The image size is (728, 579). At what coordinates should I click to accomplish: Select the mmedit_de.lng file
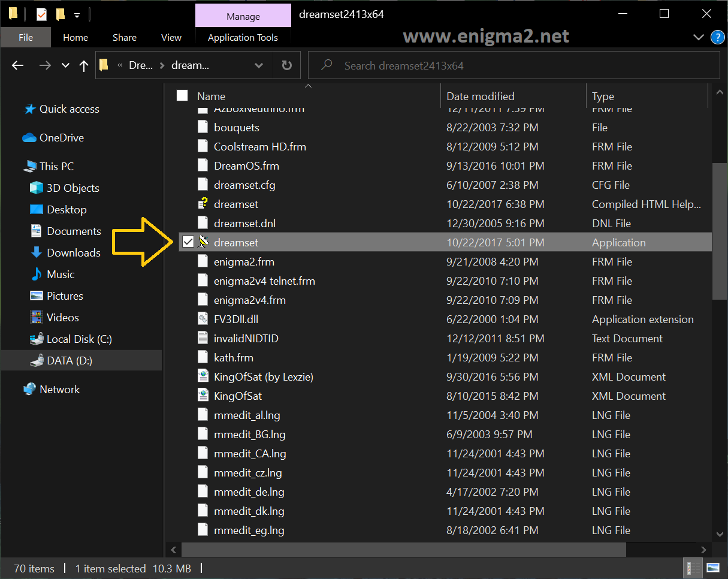(x=249, y=491)
